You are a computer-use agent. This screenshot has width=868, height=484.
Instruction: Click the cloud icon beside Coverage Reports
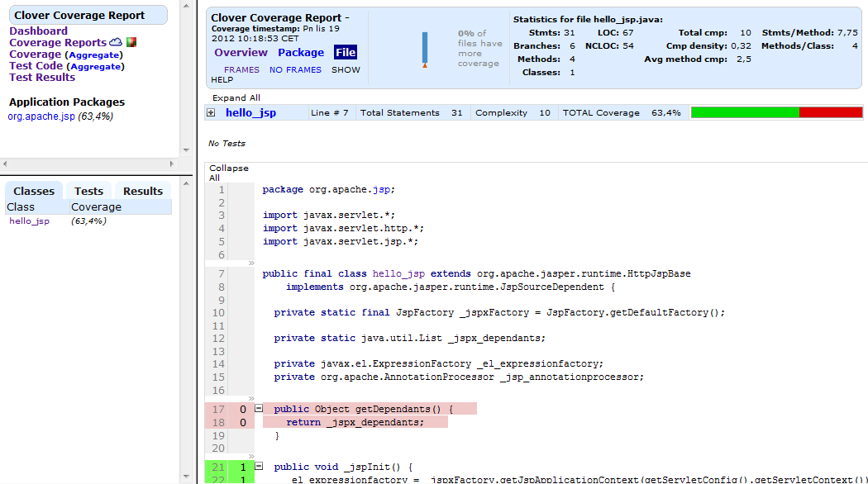click(x=116, y=42)
